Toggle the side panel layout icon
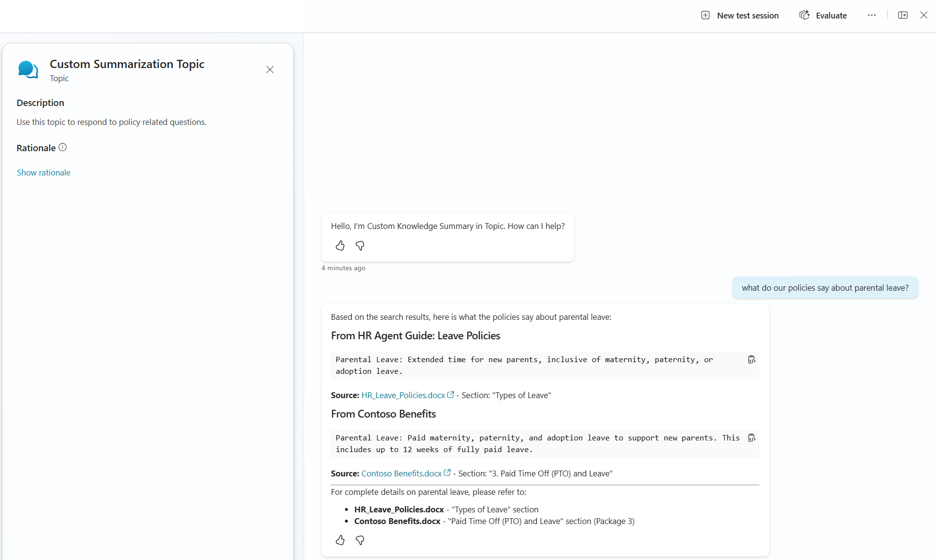Viewport: 937px width, 560px height. tap(903, 16)
